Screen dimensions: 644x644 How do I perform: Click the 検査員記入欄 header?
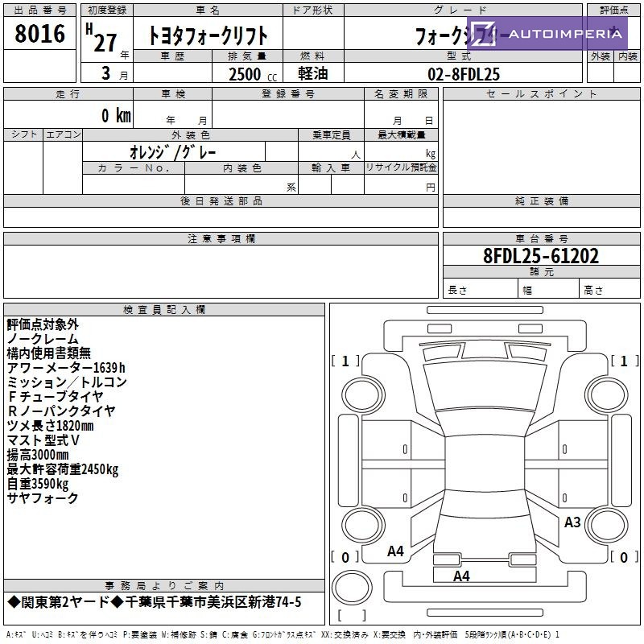tap(164, 310)
